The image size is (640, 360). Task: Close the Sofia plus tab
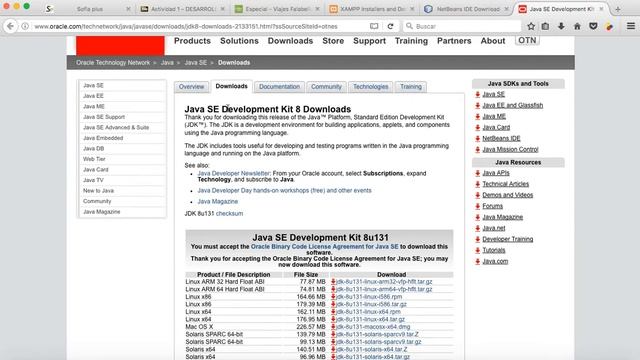[128, 9]
